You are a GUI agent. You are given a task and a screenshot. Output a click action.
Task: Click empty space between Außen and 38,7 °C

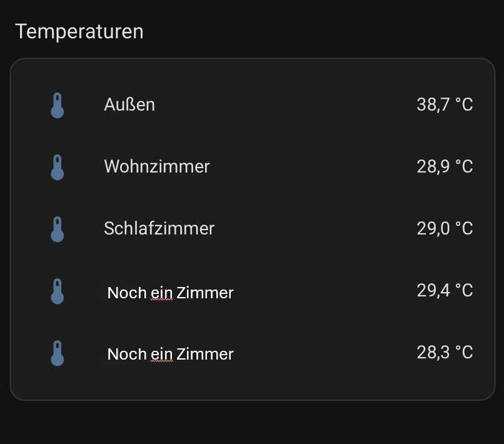286,104
